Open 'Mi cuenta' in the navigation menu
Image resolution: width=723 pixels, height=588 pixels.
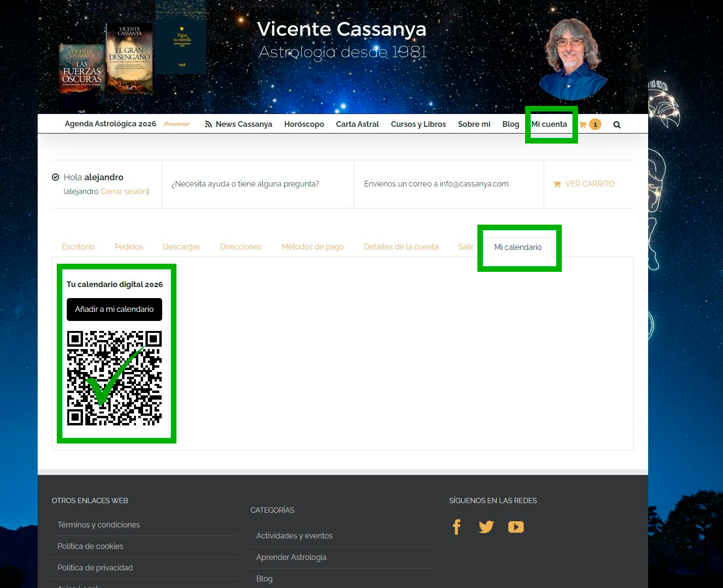pyautogui.click(x=549, y=124)
